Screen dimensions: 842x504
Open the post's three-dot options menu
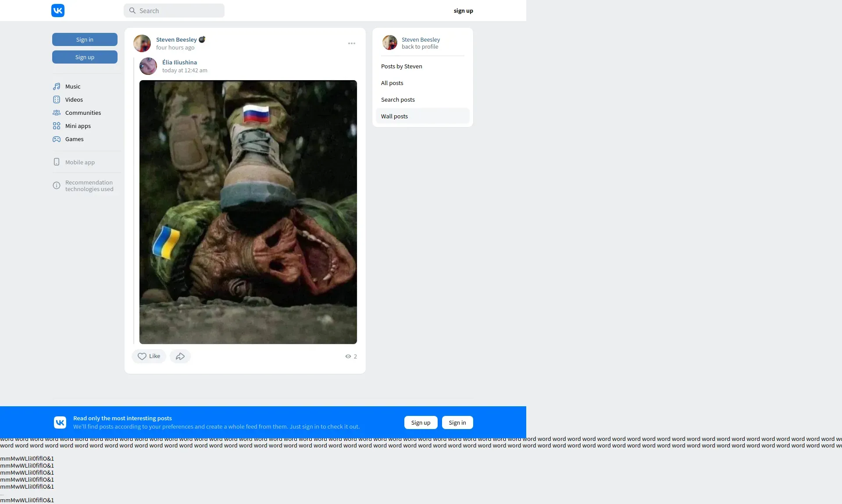click(352, 43)
